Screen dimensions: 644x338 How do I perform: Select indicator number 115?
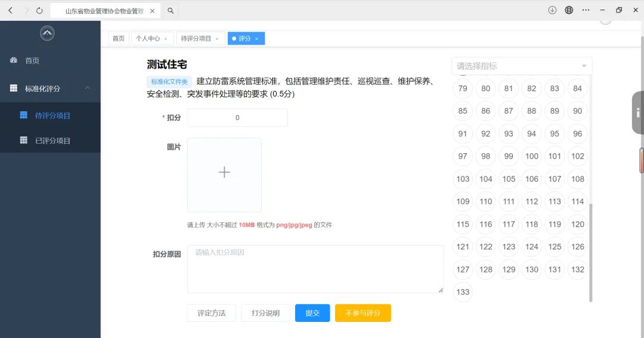tap(463, 224)
